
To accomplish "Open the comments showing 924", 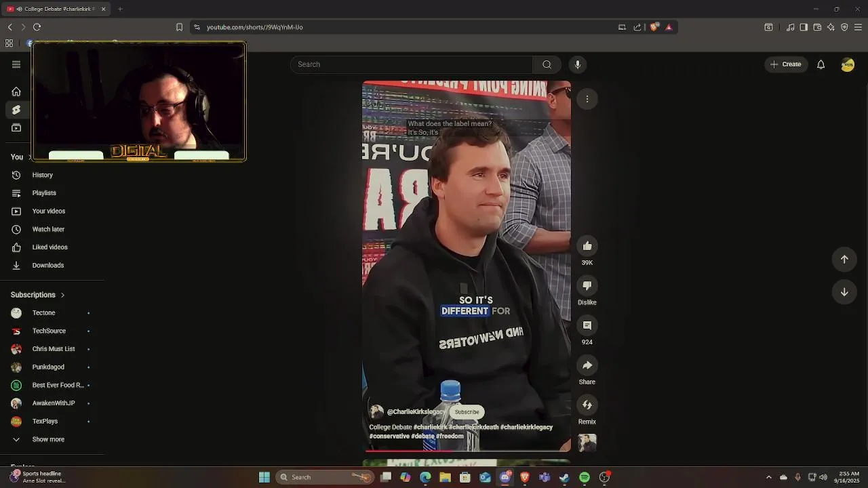I will (x=587, y=326).
